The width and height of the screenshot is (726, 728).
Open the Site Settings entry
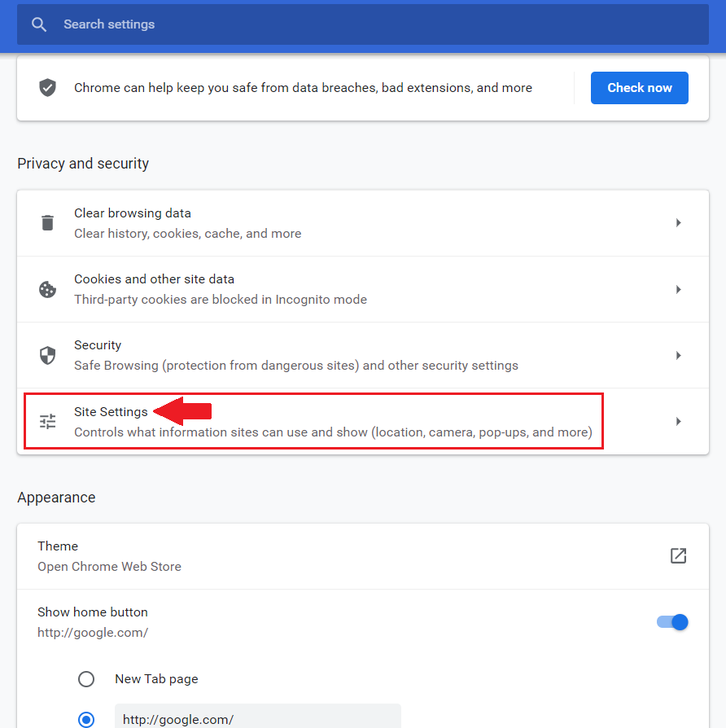(x=363, y=422)
